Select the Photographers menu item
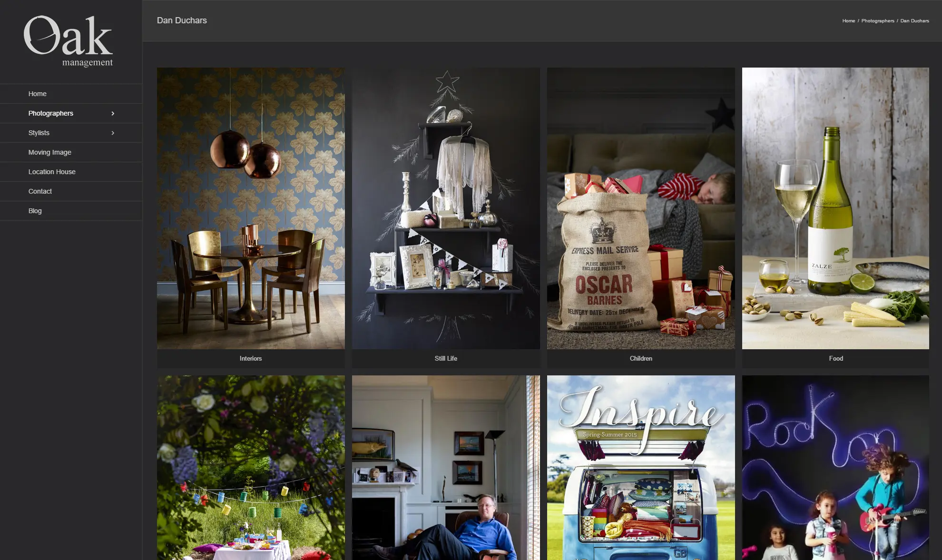This screenshot has height=560, width=942. coord(50,113)
